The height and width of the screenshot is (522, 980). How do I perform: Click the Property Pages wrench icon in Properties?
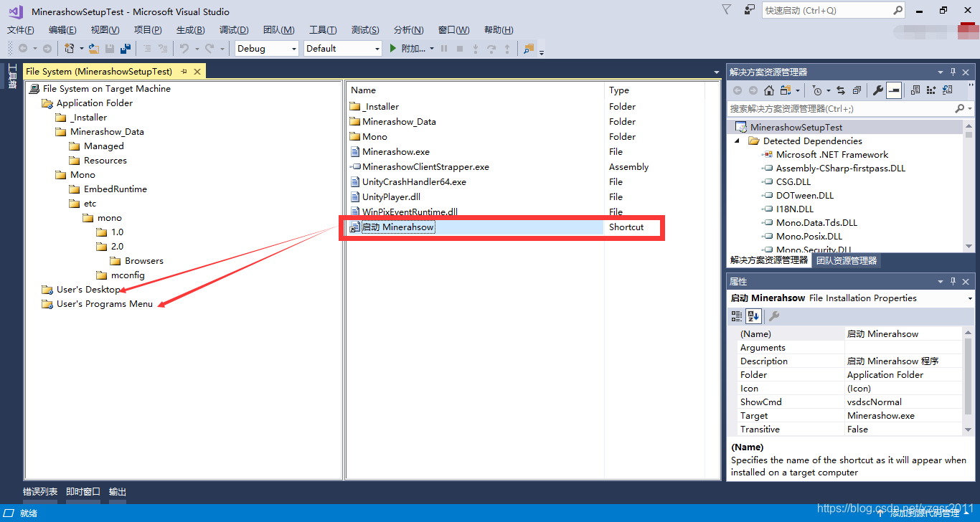[x=774, y=316]
